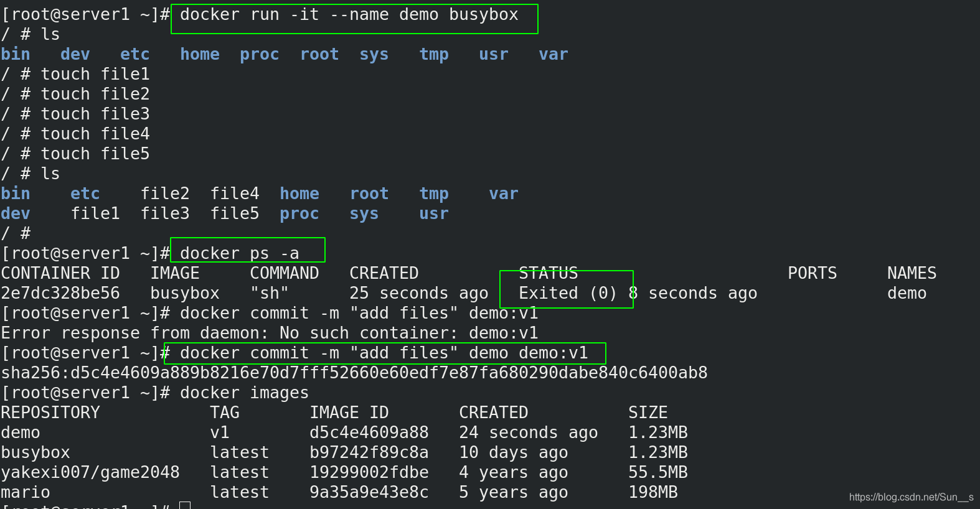Image resolution: width=980 pixels, height=509 pixels.
Task: Select 'demo' under the NAMES column
Action: pos(907,293)
